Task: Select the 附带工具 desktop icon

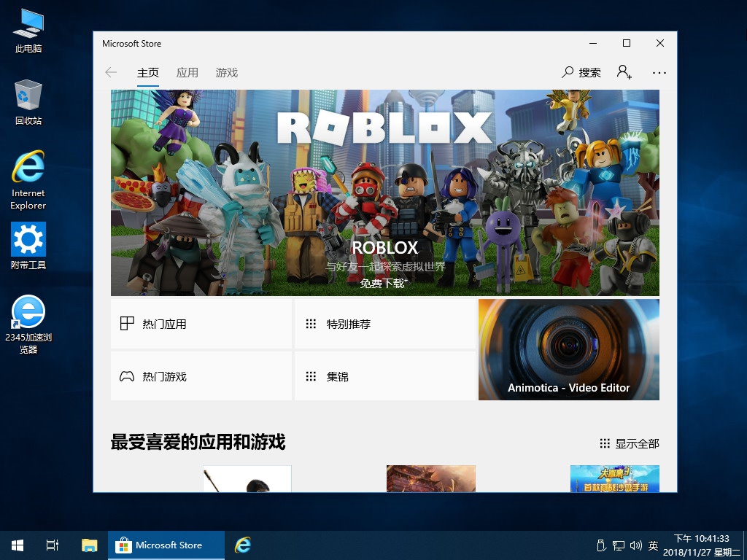Action: [28, 246]
